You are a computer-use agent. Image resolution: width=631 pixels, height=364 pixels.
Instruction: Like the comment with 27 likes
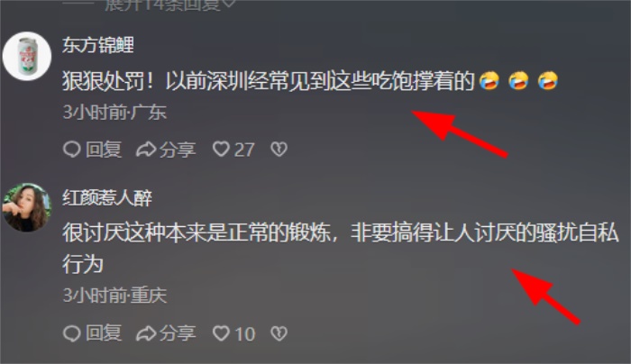[221, 150]
